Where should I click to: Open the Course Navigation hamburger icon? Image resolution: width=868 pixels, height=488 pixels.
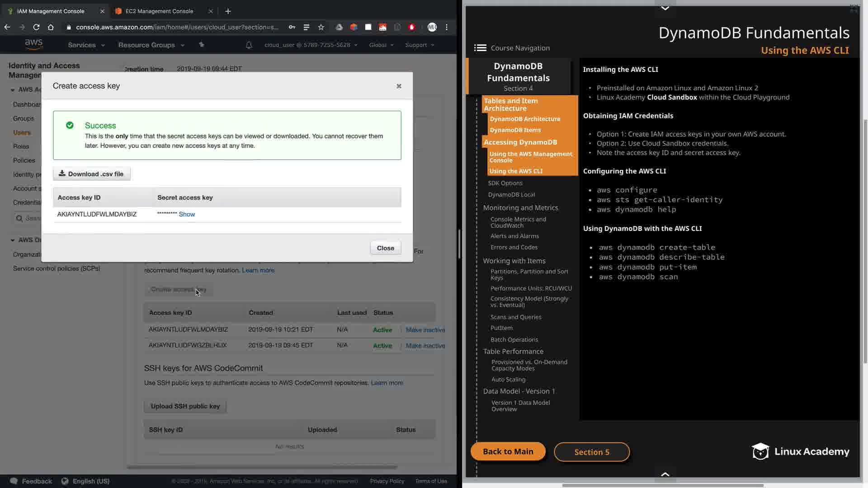tap(480, 48)
